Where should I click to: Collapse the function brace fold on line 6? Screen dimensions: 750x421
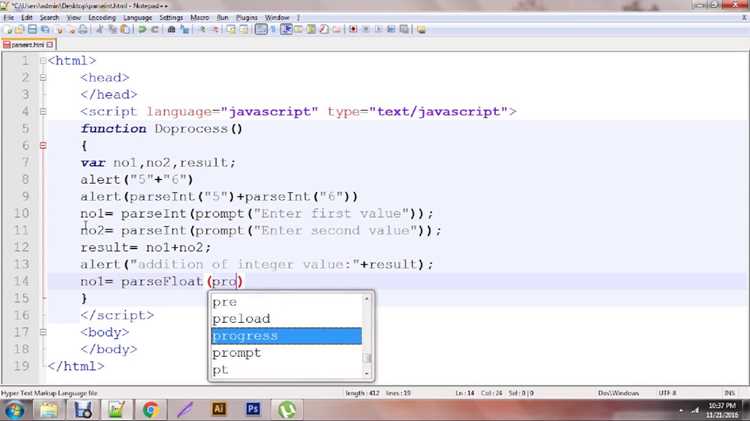[43, 145]
